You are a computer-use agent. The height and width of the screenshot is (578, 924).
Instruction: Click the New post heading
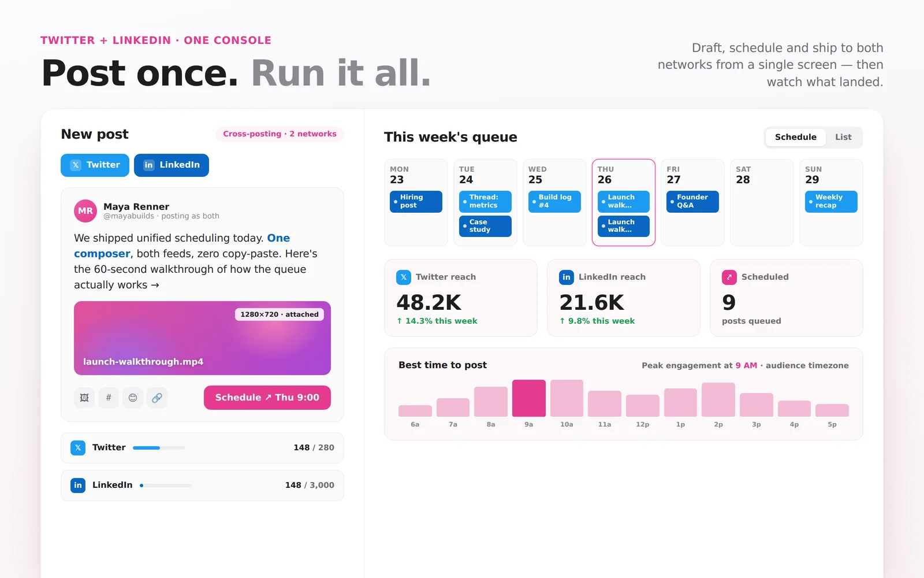(x=95, y=134)
